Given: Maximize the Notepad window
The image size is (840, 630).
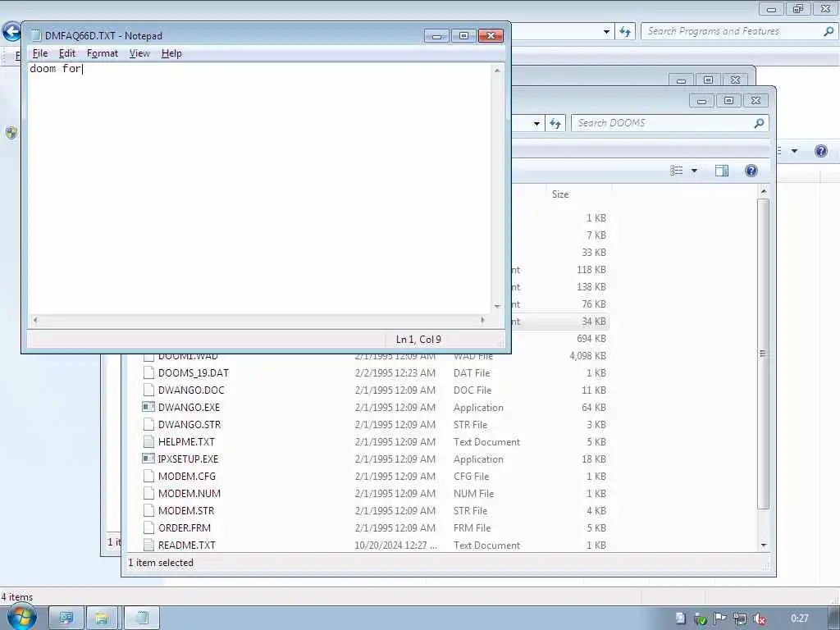Looking at the screenshot, I should tap(464, 35).
